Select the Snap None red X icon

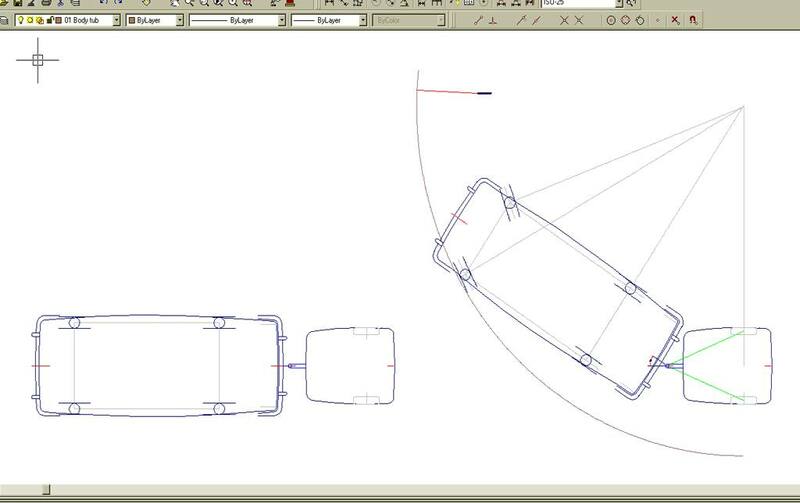point(676,19)
